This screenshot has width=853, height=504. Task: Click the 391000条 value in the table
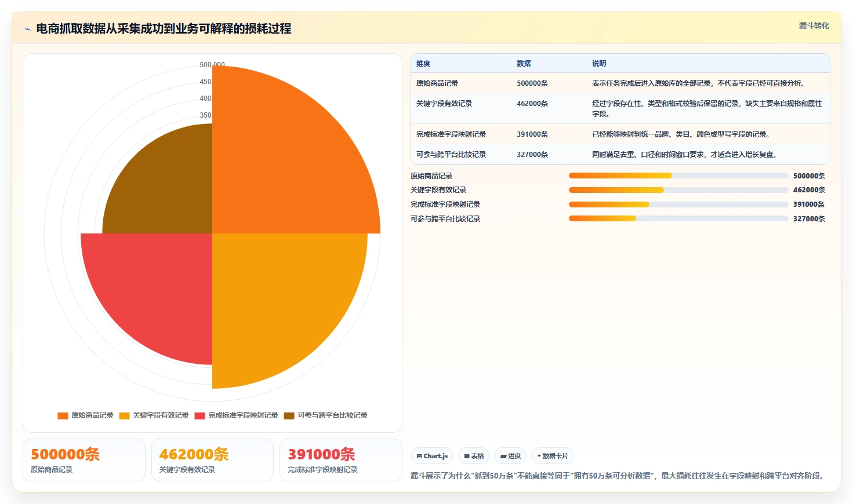click(x=532, y=134)
